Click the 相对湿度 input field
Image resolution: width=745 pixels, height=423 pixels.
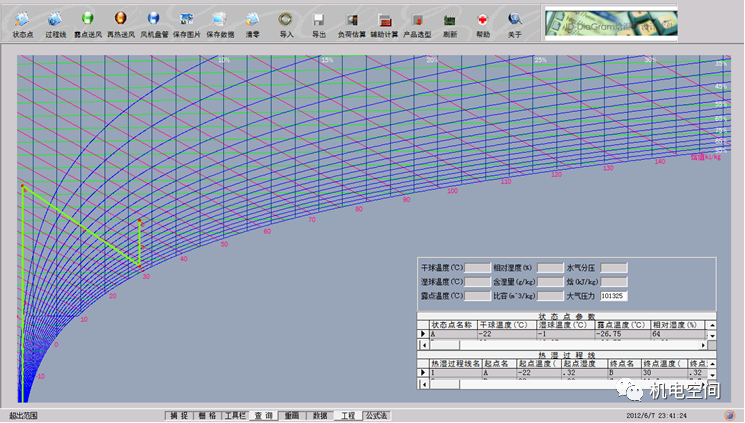(x=550, y=268)
